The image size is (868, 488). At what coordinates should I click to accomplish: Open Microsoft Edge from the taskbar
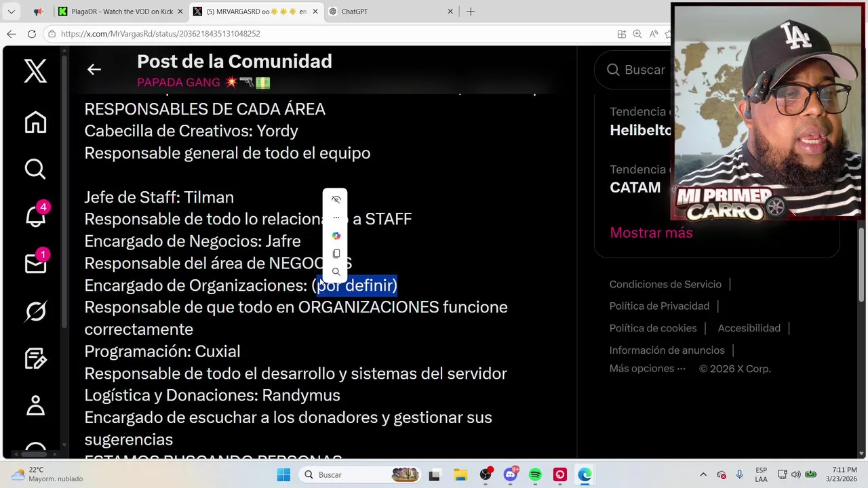[585, 474]
